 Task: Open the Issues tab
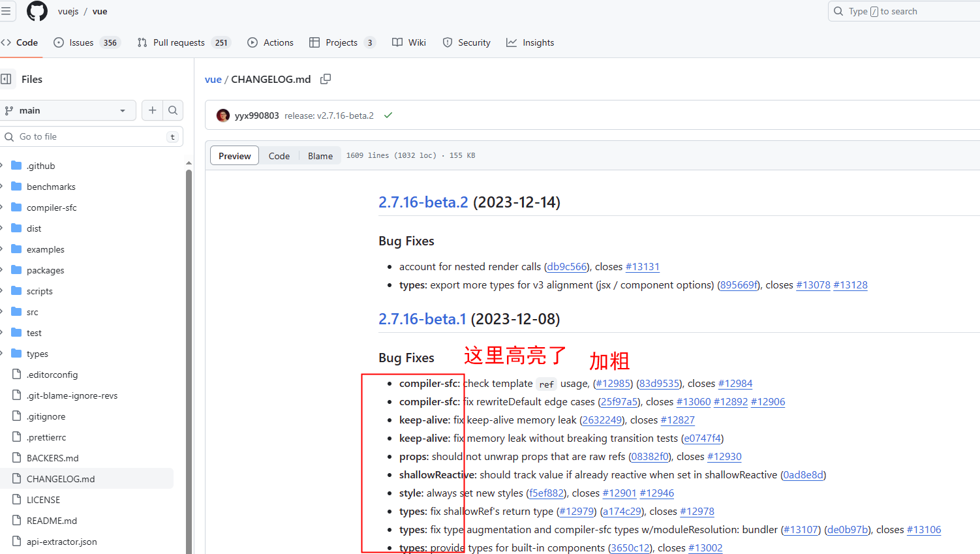[87, 42]
